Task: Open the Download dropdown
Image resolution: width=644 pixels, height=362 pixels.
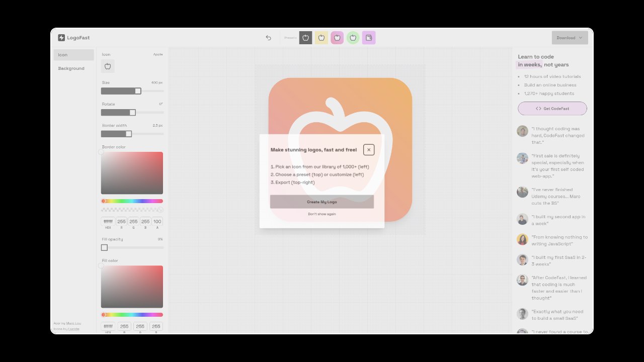Action: tap(570, 38)
